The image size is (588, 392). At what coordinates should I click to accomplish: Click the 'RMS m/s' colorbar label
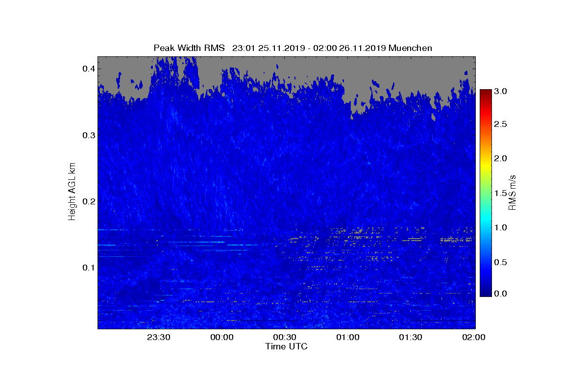[512, 192]
